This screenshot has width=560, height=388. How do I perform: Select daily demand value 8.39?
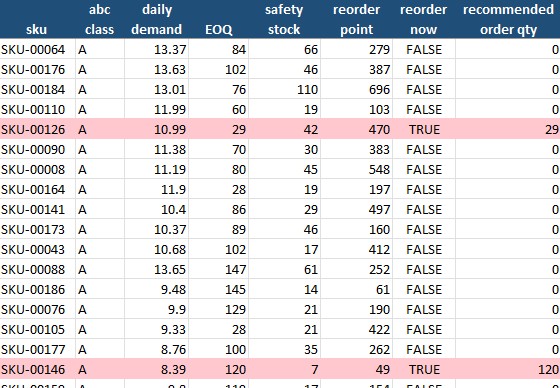pos(156,369)
